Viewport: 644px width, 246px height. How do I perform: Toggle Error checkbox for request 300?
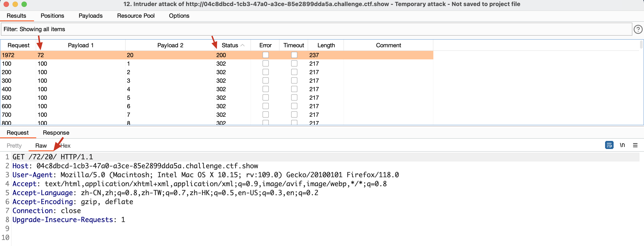coord(265,80)
